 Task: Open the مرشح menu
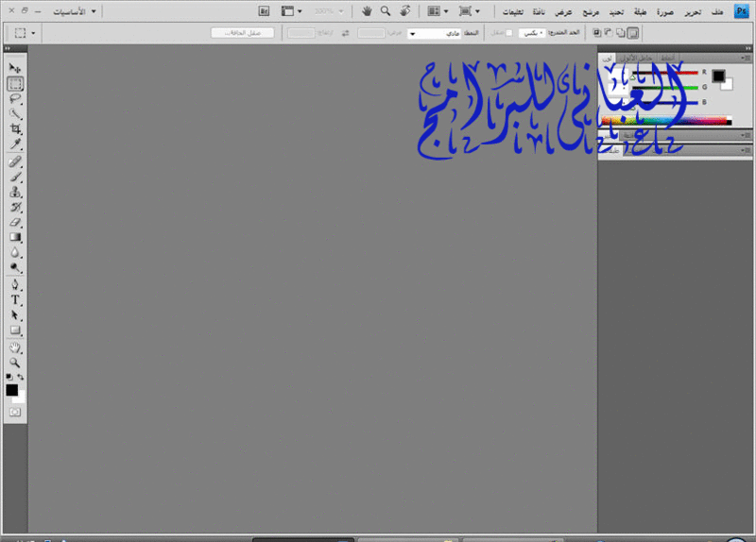591,12
